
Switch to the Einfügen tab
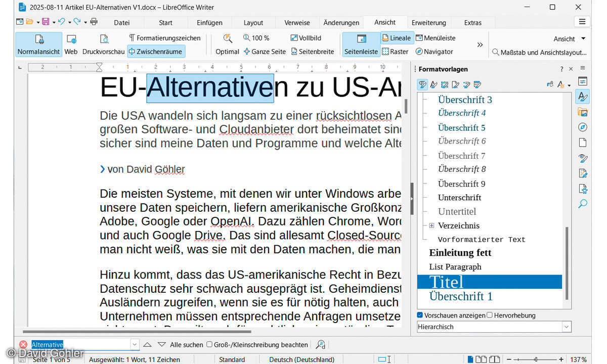(x=209, y=23)
